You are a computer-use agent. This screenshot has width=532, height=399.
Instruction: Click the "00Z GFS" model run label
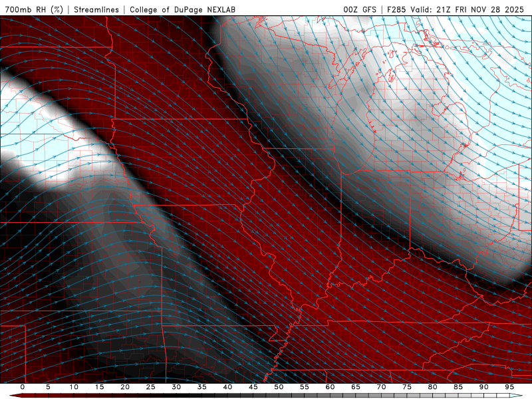tap(360, 9)
